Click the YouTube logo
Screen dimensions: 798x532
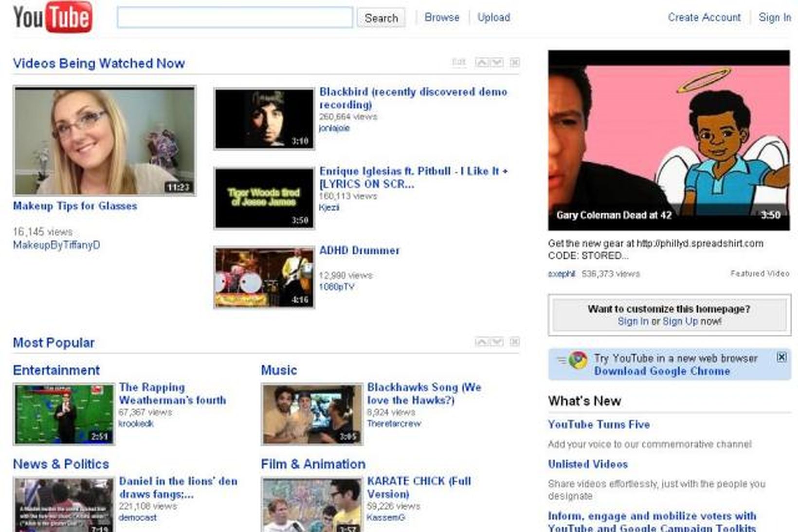pos(53,18)
